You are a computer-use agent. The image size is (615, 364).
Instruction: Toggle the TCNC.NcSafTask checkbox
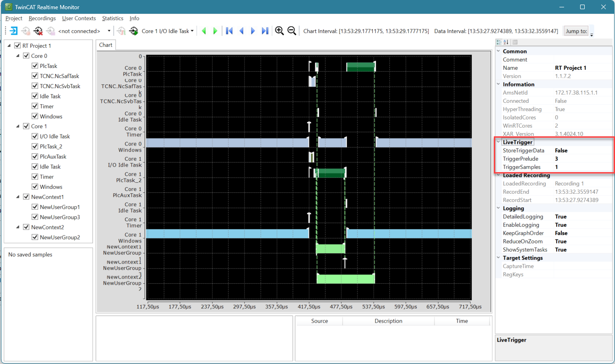tap(35, 76)
